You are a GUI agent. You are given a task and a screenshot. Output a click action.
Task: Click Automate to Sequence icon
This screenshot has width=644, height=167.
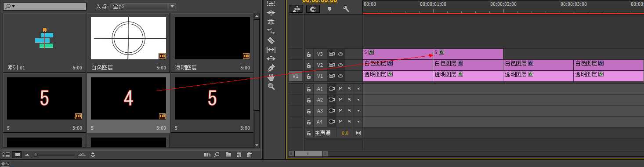[x=207, y=155]
